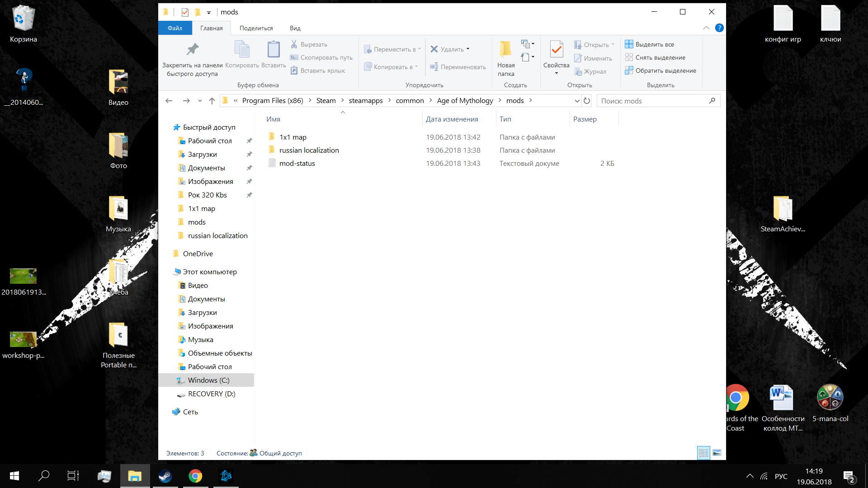This screenshot has height=488, width=868.
Task: Open Quick Access Toolbar customize dropdown
Action: point(209,12)
